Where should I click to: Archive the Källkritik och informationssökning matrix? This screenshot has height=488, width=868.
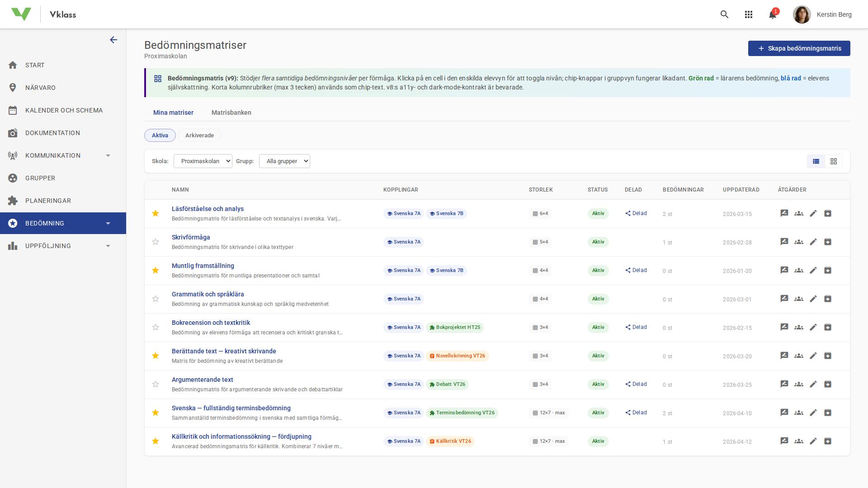[828, 441]
